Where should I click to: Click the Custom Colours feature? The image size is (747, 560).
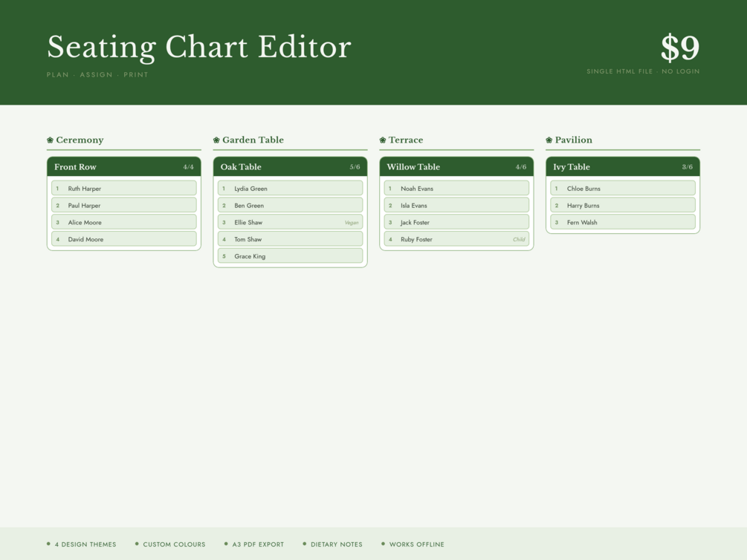170,544
